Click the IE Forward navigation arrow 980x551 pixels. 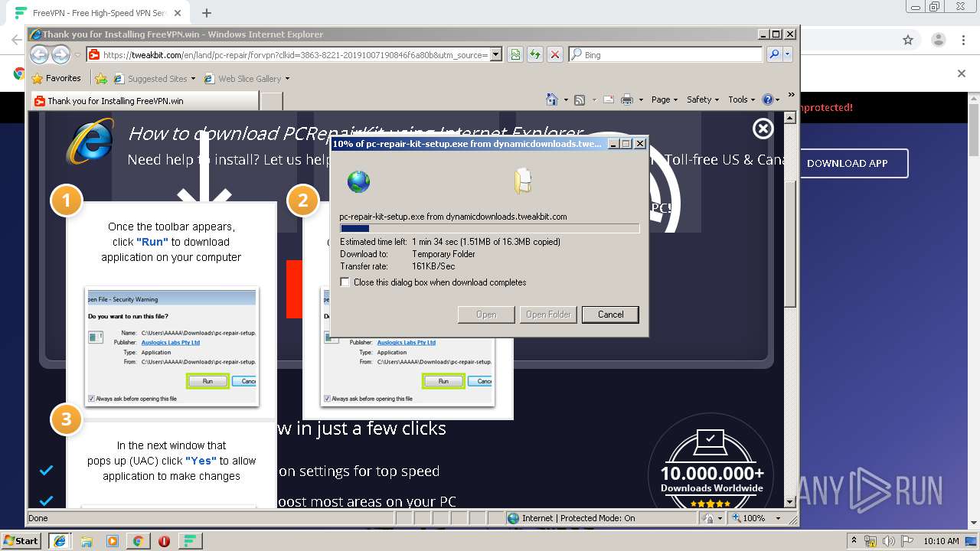(60, 54)
